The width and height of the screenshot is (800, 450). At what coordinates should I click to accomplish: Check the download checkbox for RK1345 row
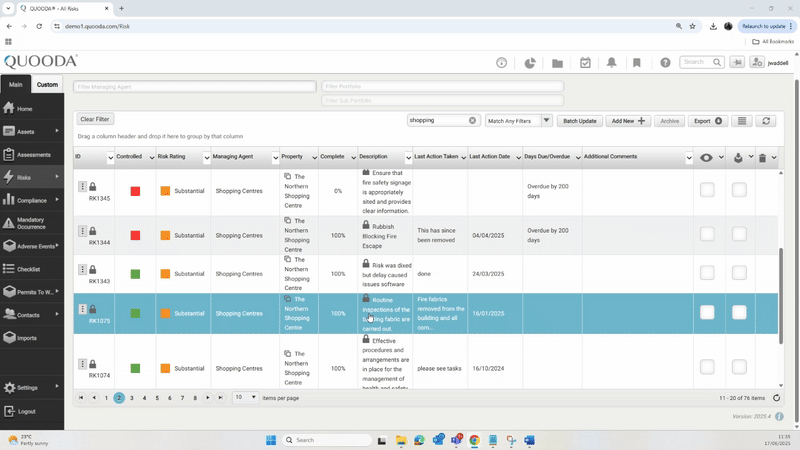[739, 190]
